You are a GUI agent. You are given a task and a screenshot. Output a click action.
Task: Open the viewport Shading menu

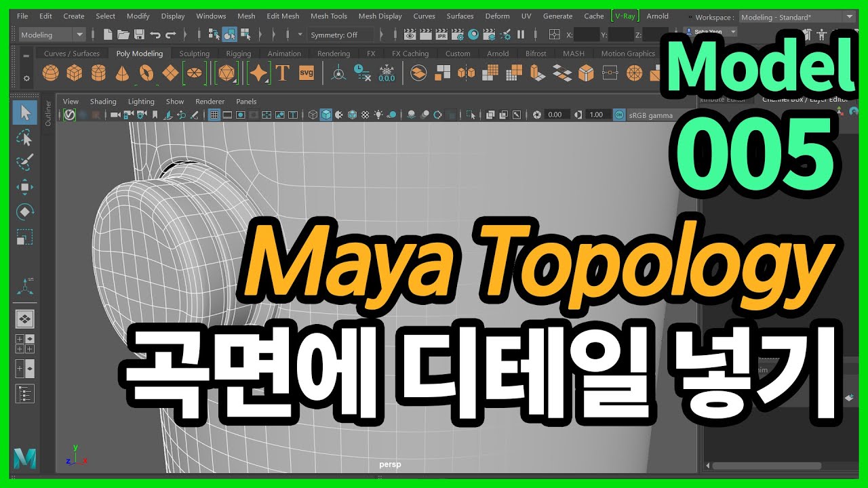(103, 102)
